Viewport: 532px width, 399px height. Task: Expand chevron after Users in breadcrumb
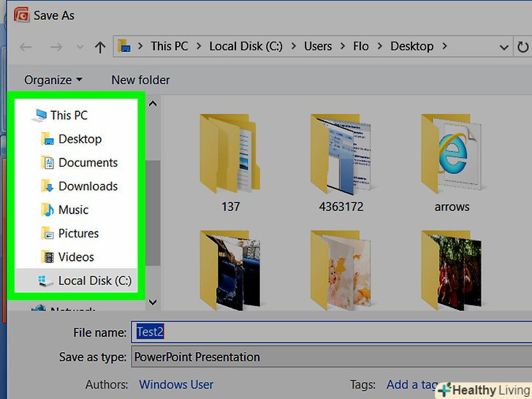(x=342, y=46)
